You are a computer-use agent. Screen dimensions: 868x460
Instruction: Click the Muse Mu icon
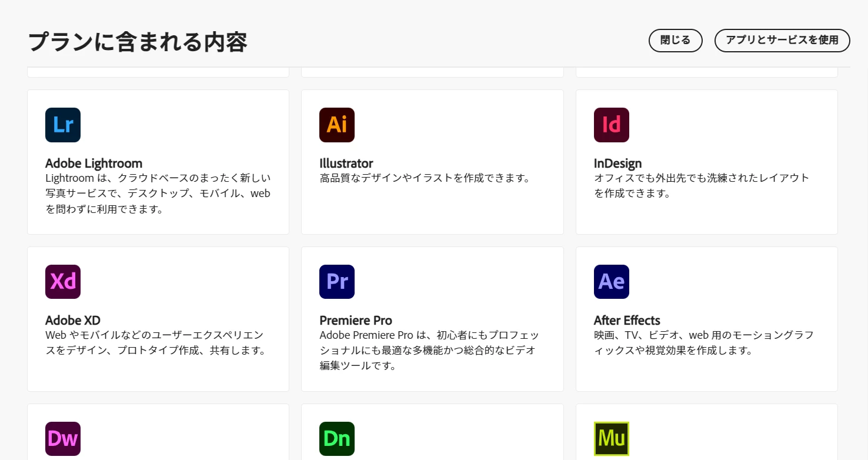tap(612, 439)
